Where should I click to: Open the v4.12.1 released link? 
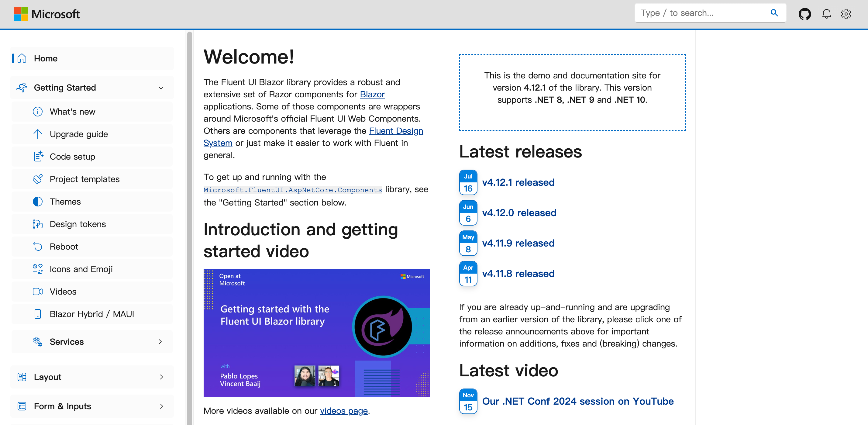coord(518,182)
